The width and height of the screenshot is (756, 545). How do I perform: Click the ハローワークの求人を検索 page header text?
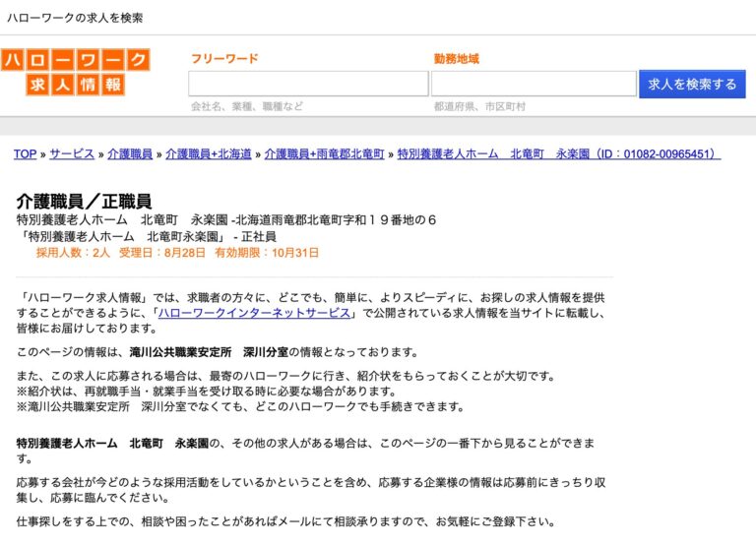(x=75, y=18)
